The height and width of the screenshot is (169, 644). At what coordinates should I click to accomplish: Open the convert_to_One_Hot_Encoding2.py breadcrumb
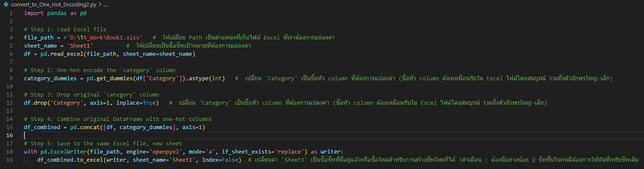[x=54, y=5]
